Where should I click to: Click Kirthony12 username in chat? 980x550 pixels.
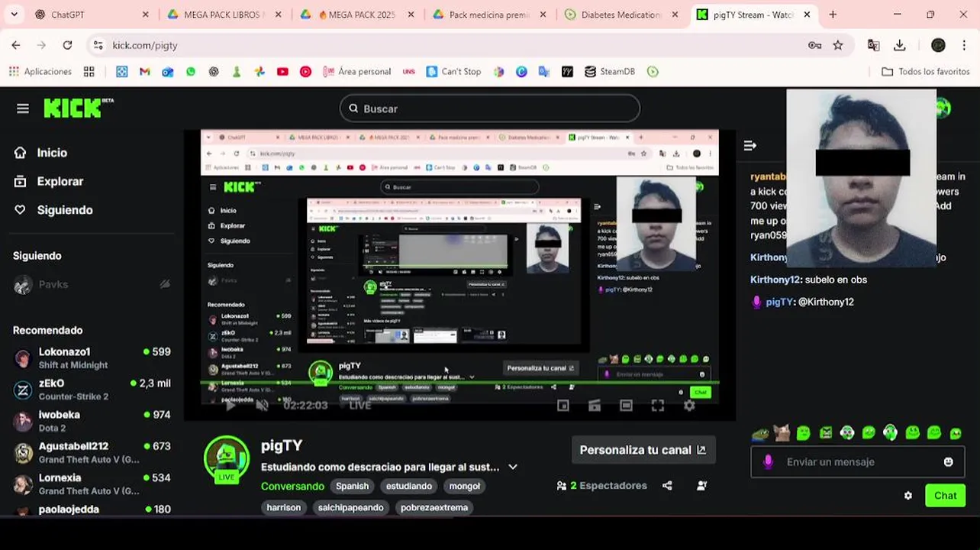[775, 280]
